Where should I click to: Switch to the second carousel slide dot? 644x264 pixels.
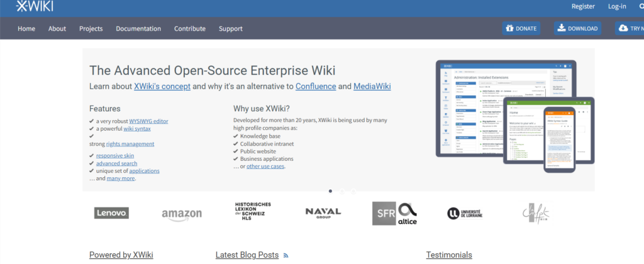point(341,190)
